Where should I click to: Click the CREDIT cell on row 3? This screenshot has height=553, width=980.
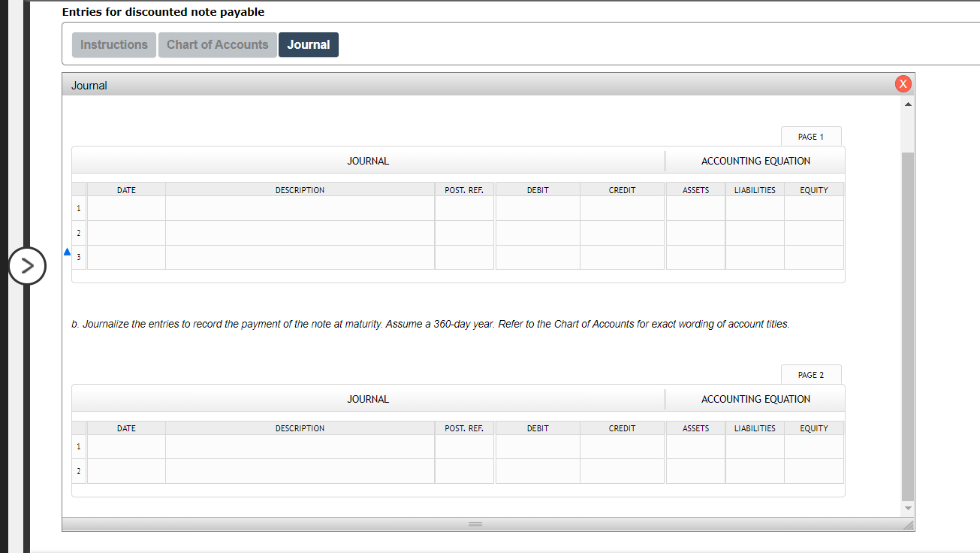[622, 256]
